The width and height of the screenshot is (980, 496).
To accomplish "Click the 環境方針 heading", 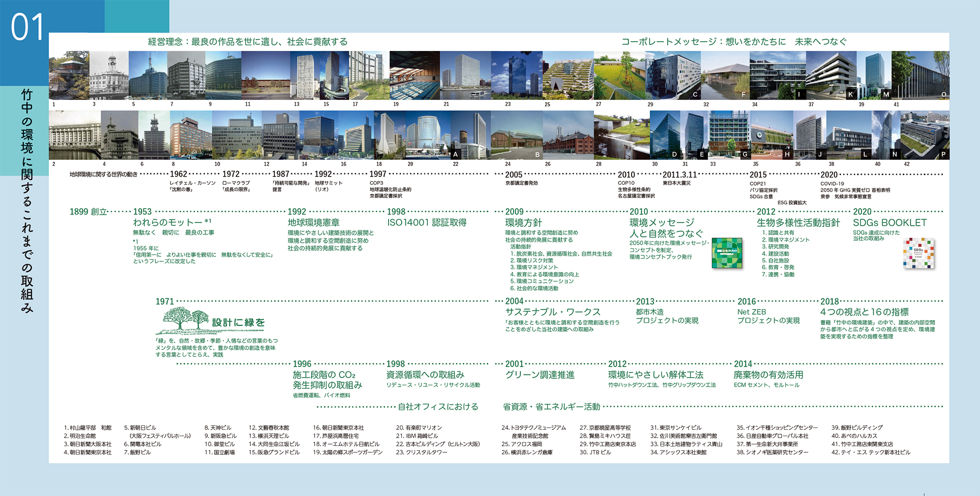I will pyautogui.click(x=523, y=223).
